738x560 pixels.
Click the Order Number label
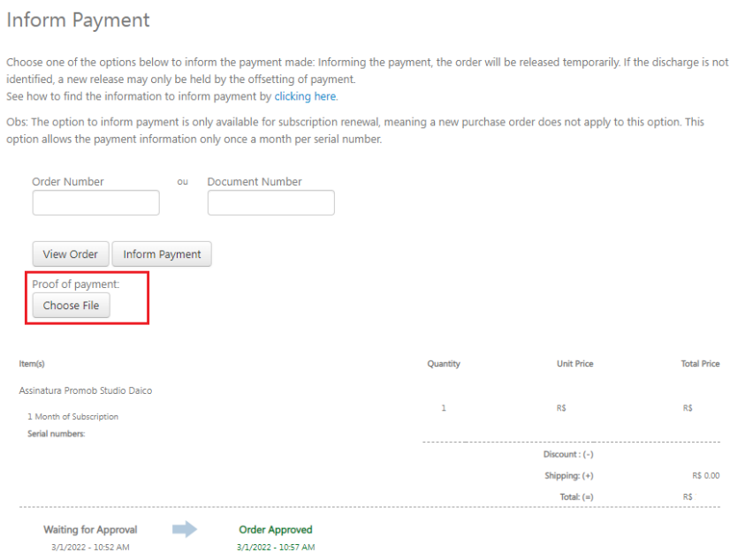coord(68,181)
